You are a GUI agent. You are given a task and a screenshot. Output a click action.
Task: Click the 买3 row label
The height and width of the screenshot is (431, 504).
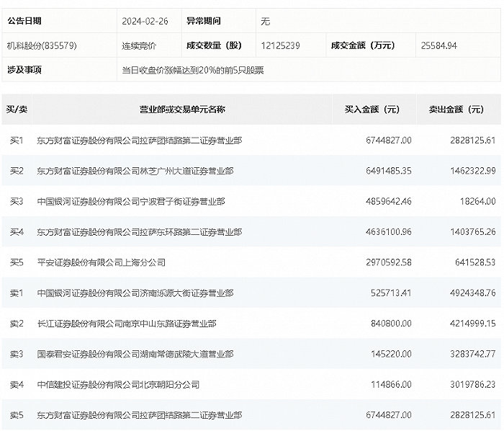tap(17, 201)
